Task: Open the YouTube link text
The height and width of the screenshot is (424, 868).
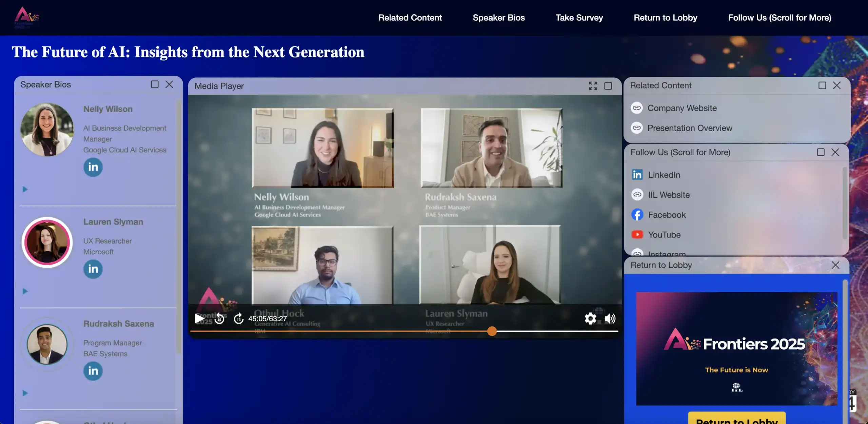Action: pos(664,234)
